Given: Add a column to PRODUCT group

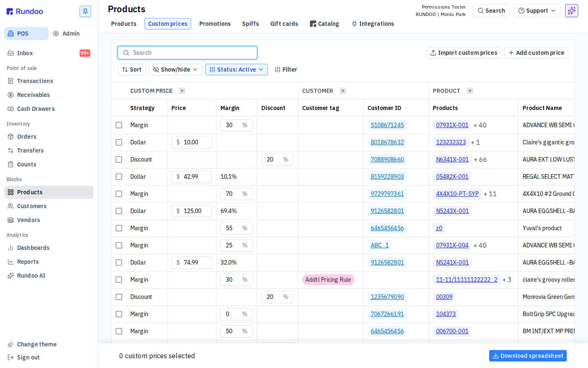Looking at the screenshot, I should [x=470, y=91].
